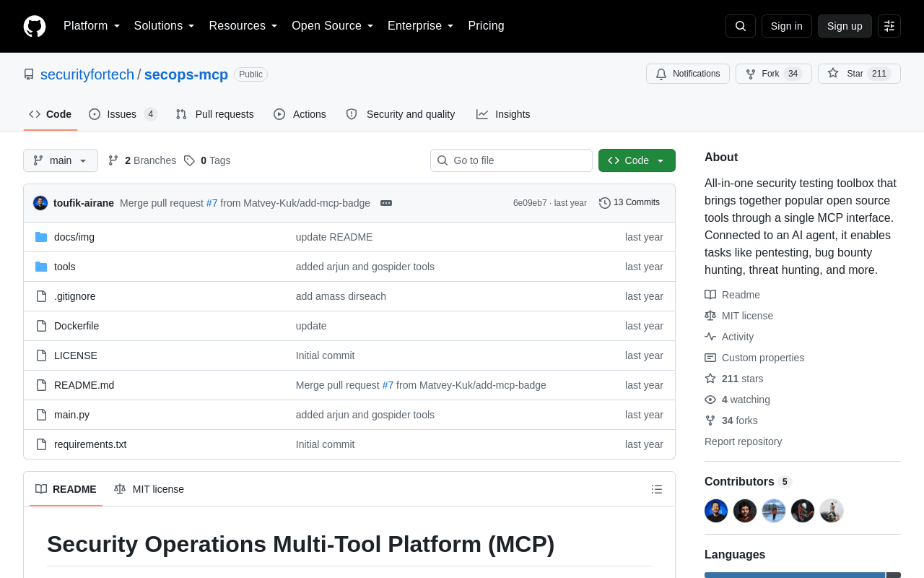Click the book icon beside Readme link
Viewport: 924px width, 578px height.
tap(710, 295)
